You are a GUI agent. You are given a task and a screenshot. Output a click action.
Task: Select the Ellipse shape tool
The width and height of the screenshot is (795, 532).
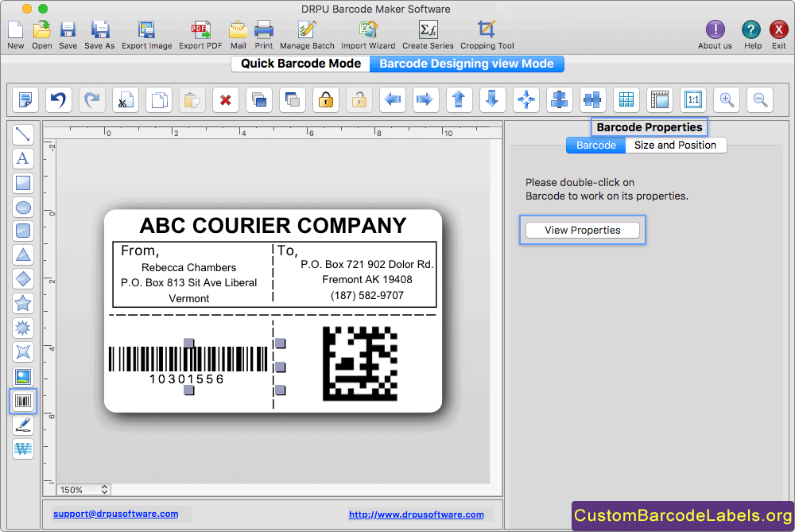23,208
